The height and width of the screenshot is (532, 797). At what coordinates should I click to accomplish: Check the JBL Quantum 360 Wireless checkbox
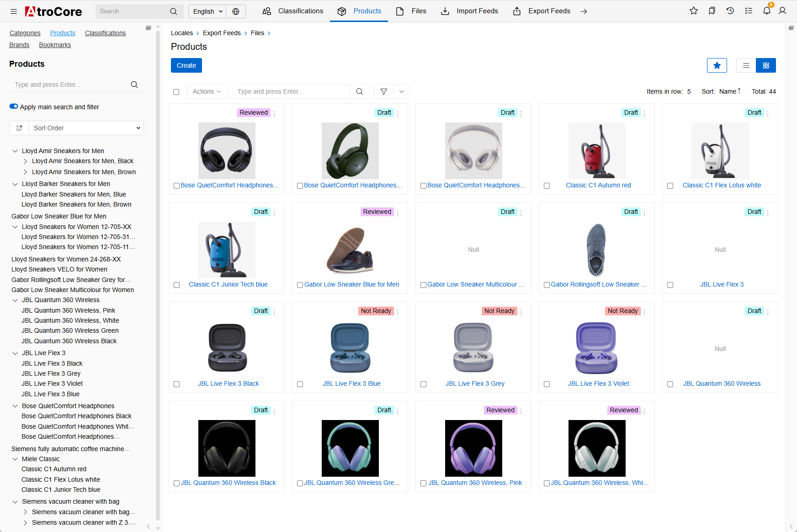coord(670,384)
